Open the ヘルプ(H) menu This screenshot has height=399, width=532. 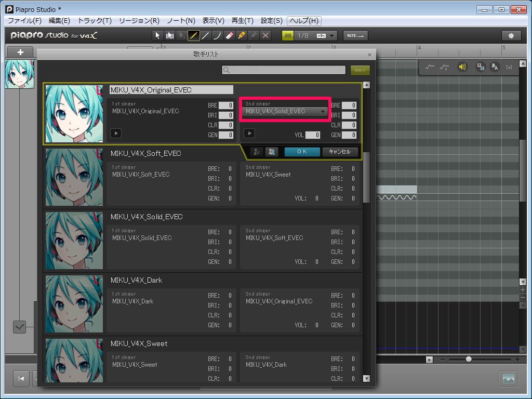pos(304,21)
